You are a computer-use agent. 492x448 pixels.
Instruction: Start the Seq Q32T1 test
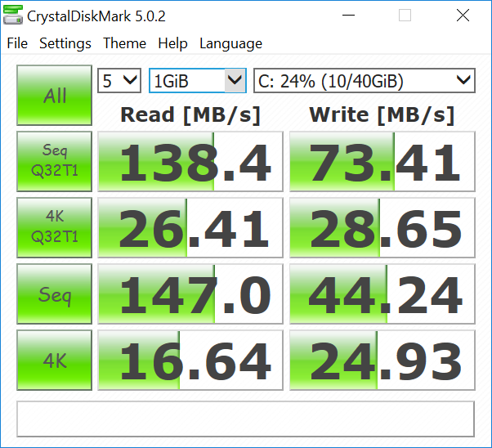tap(55, 161)
